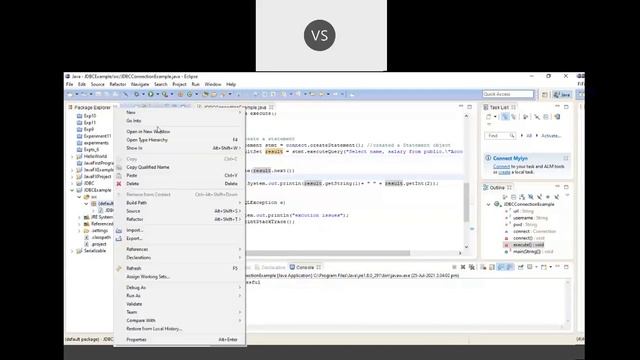The height and width of the screenshot is (360, 640).
Task: Click the Refresh icon entry
Action: point(119,268)
